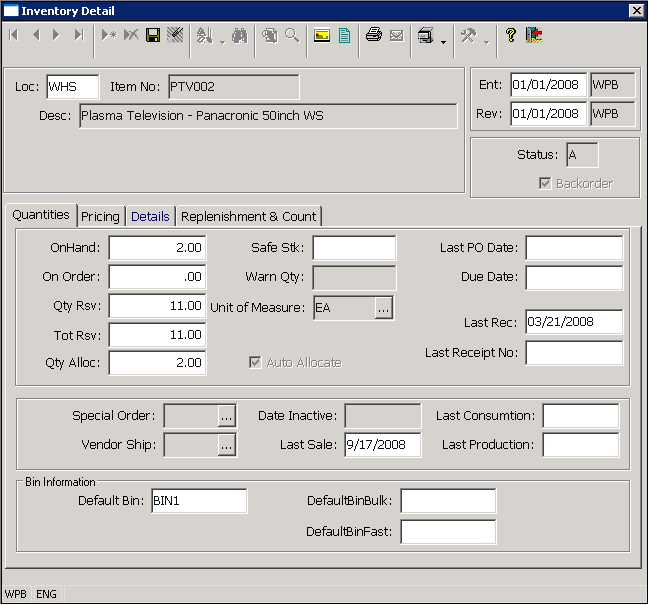649x605 pixels.
Task: Save record with floppy disk icon
Action: click(x=153, y=35)
